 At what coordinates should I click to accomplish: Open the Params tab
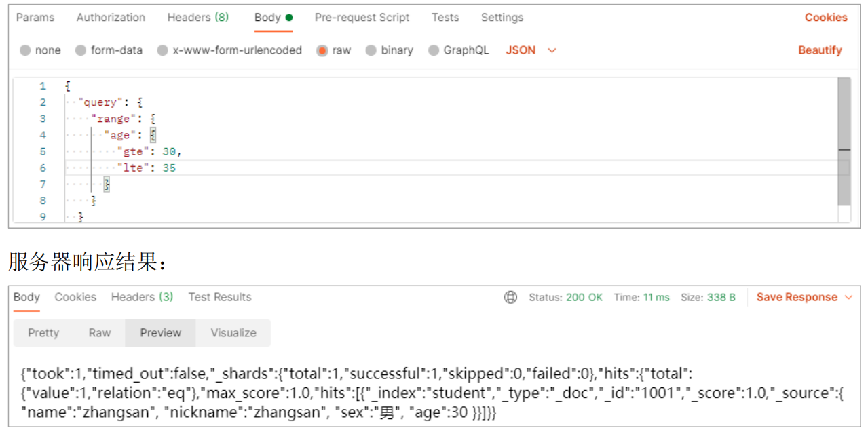click(x=35, y=18)
